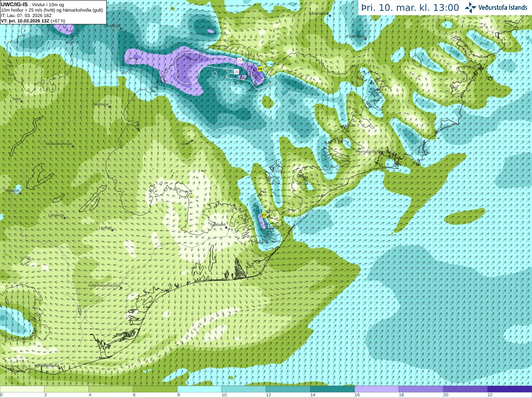Click the yellow 34 gust marker

(x=260, y=69)
